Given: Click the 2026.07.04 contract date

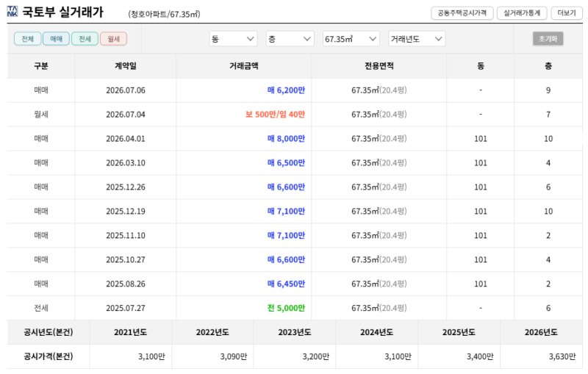Looking at the screenshot, I should tap(125, 115).
